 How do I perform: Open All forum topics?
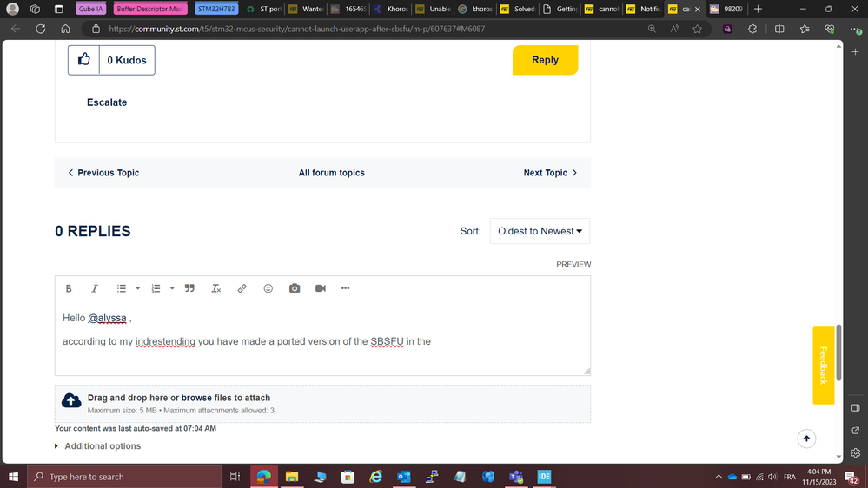click(x=332, y=173)
